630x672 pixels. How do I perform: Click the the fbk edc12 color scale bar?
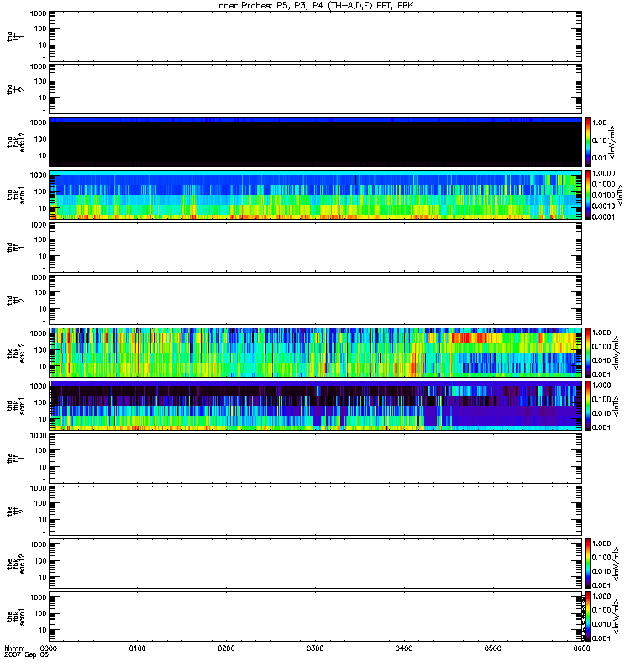point(588,564)
